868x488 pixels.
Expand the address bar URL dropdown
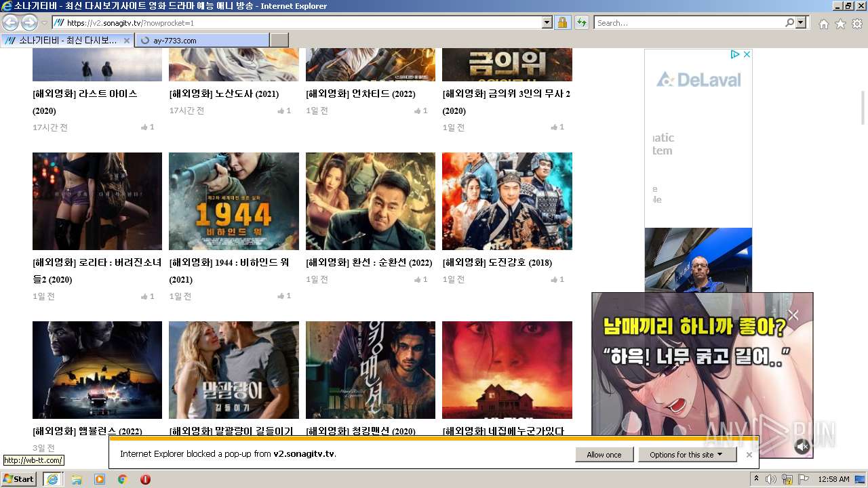pos(547,22)
